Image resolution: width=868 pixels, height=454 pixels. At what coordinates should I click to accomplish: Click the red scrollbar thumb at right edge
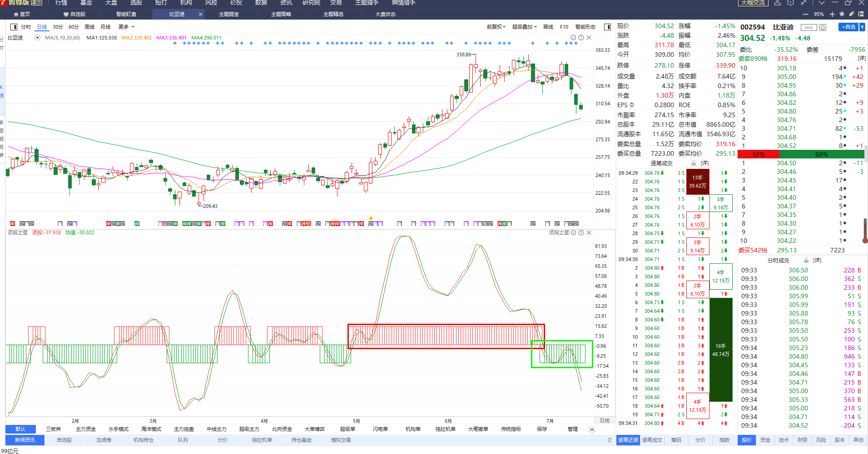[x=865, y=231]
